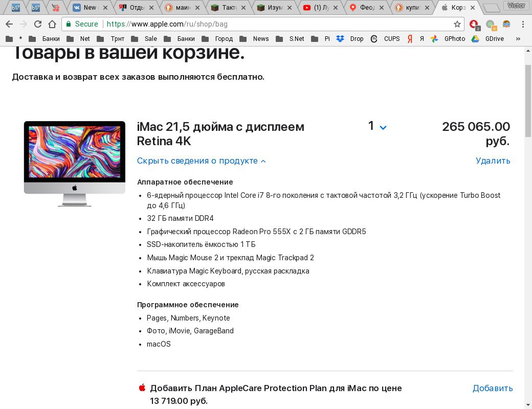
Task: Go back to the previous page
Action: click(9, 24)
